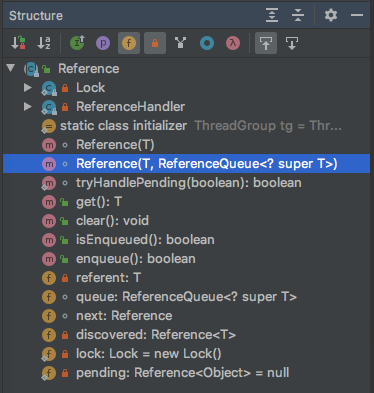The height and width of the screenshot is (393, 374).
Task: Click the class icon beside Reference
Action: click(x=32, y=69)
